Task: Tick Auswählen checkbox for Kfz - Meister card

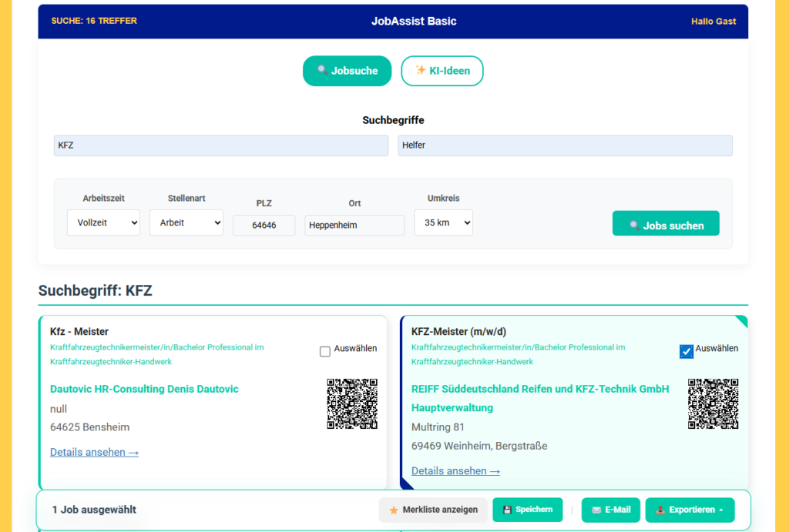Action: [325, 351]
